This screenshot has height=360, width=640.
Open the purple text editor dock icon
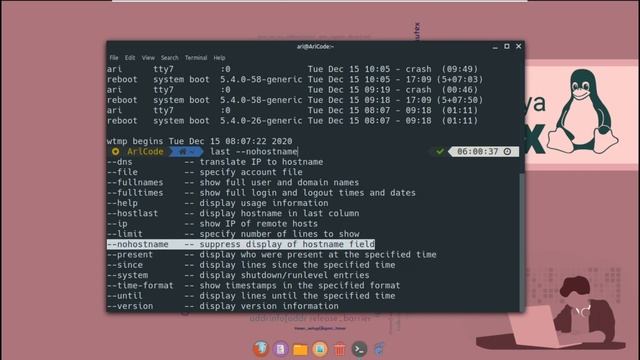pyautogui.click(x=281, y=349)
